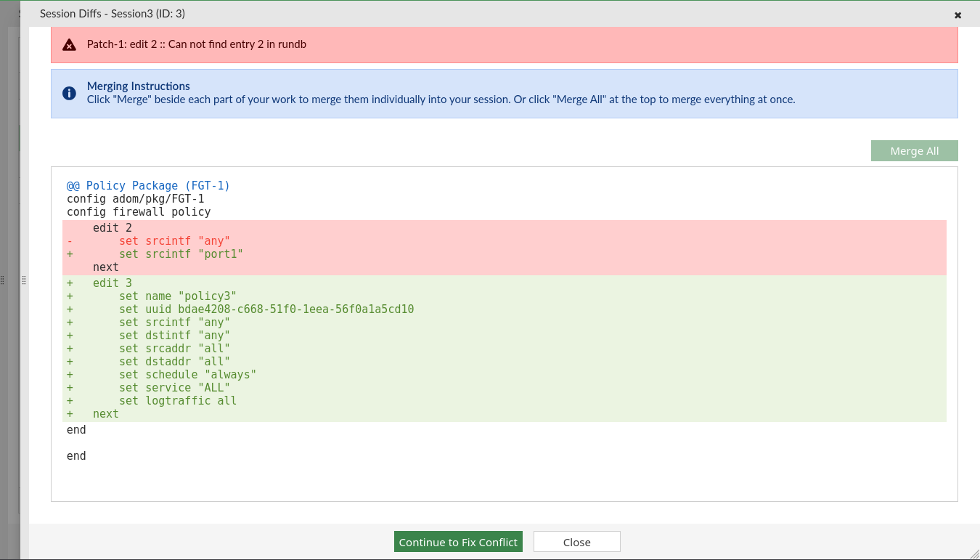Click the "edit 2" conflict line
Image resolution: width=980 pixels, height=560 pixels.
click(x=113, y=228)
